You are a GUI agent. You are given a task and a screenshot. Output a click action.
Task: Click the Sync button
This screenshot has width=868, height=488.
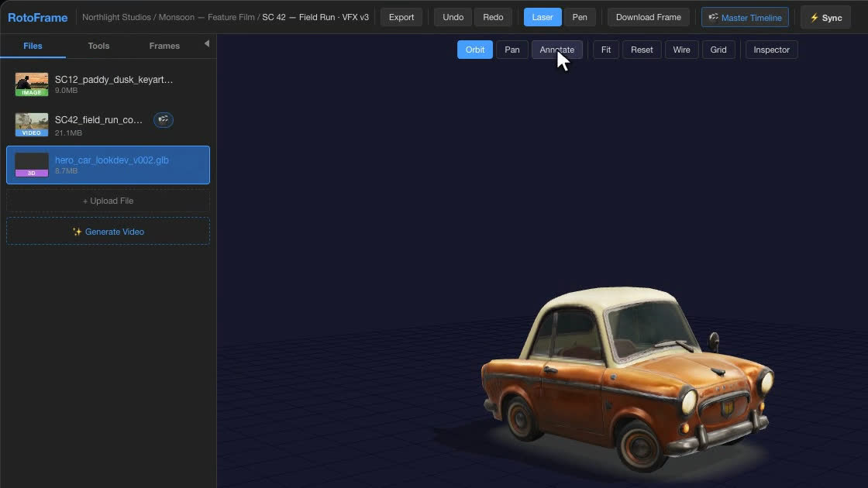click(825, 17)
